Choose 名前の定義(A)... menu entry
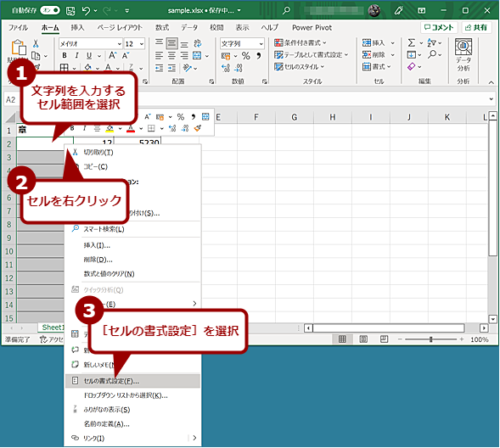This screenshot has width=500, height=448. [x=133, y=424]
